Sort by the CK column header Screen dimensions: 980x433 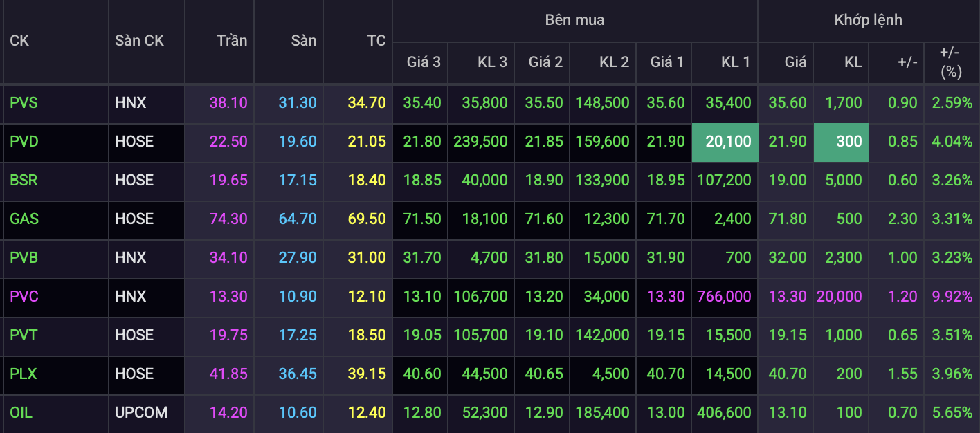point(19,41)
